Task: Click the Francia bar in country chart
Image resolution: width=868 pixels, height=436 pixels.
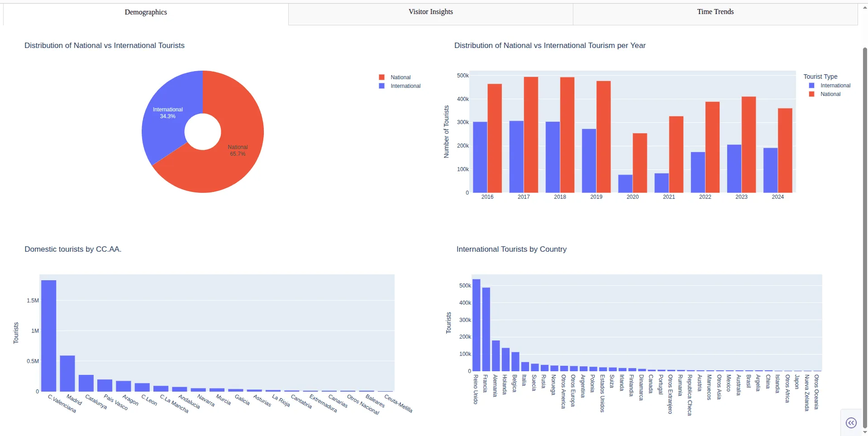Action: pos(486,330)
